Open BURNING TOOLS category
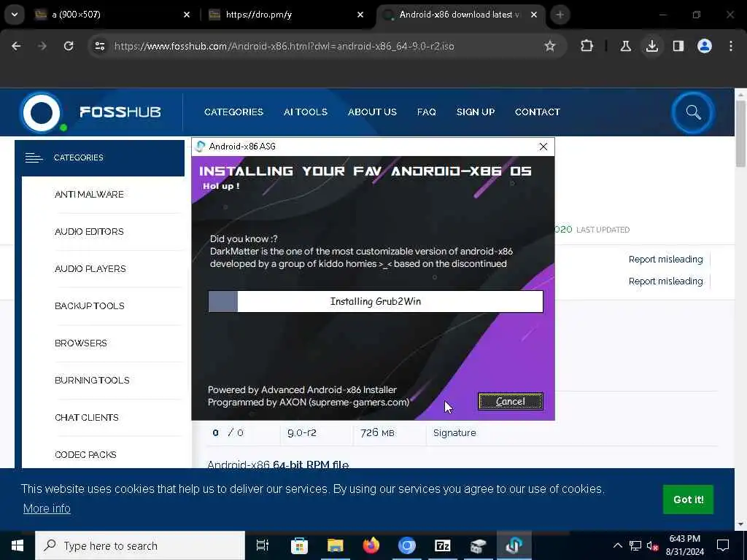 click(x=92, y=380)
